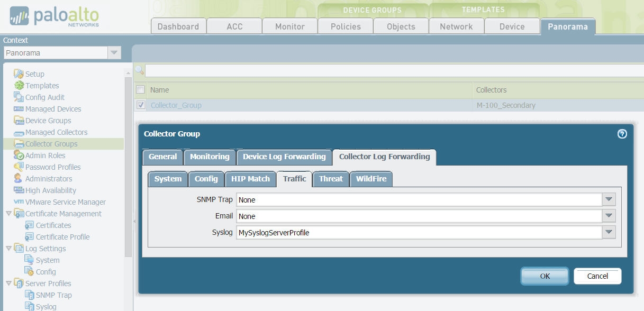Click the Password Profiles icon
Screen dimensions: 644x311
[19, 167]
